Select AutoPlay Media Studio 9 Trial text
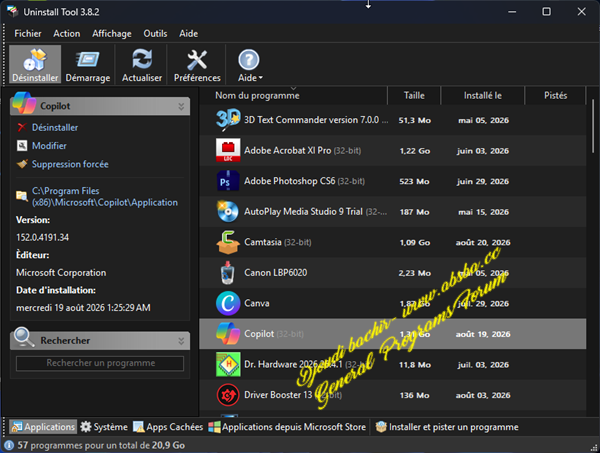The height and width of the screenshot is (453, 600). pos(315,212)
